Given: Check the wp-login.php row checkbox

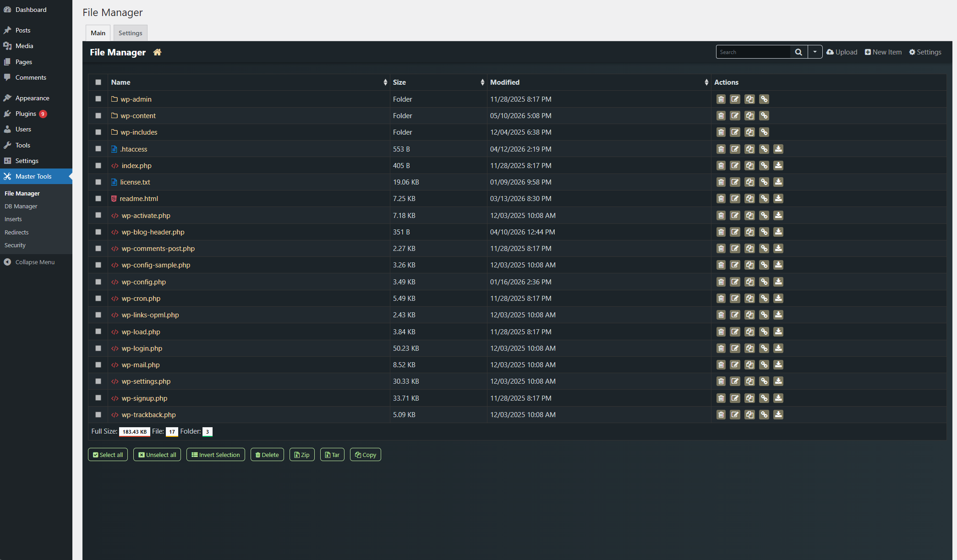Looking at the screenshot, I should point(98,348).
